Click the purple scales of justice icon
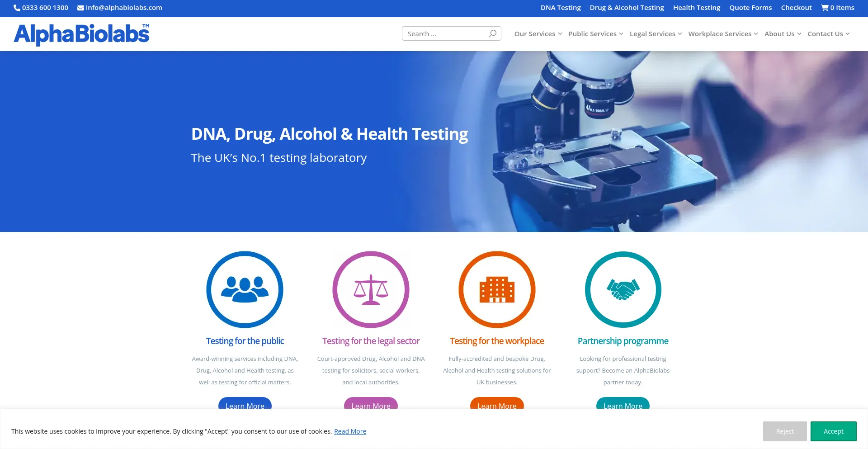Image resolution: width=868 pixels, height=449 pixels. (371, 289)
